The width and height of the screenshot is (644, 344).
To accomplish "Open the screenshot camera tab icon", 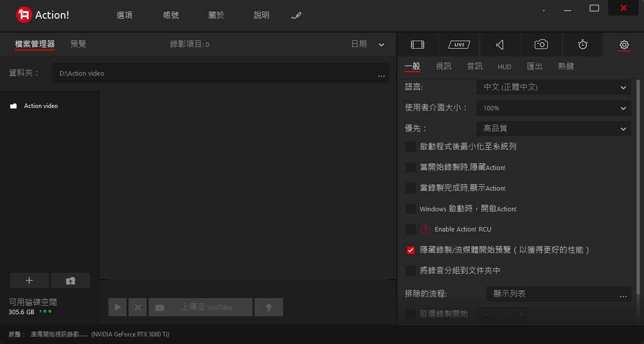I will pos(541,44).
